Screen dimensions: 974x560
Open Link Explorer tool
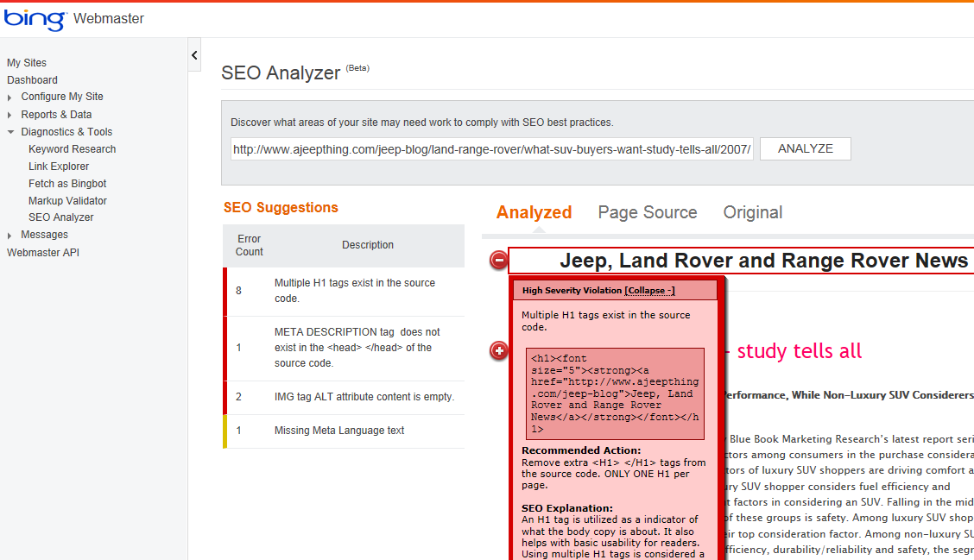(59, 167)
